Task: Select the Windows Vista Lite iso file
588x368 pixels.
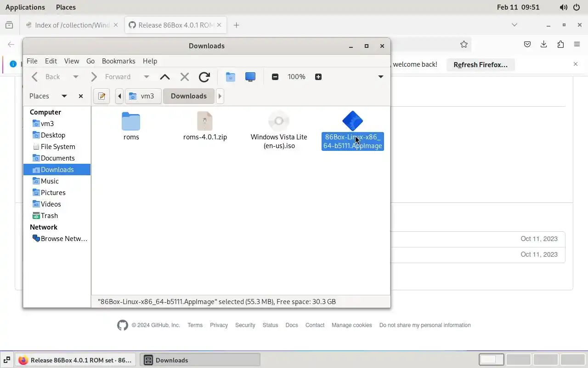Action: pyautogui.click(x=279, y=121)
